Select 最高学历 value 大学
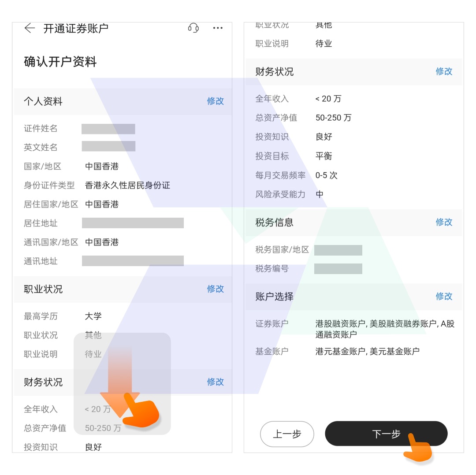 click(93, 316)
